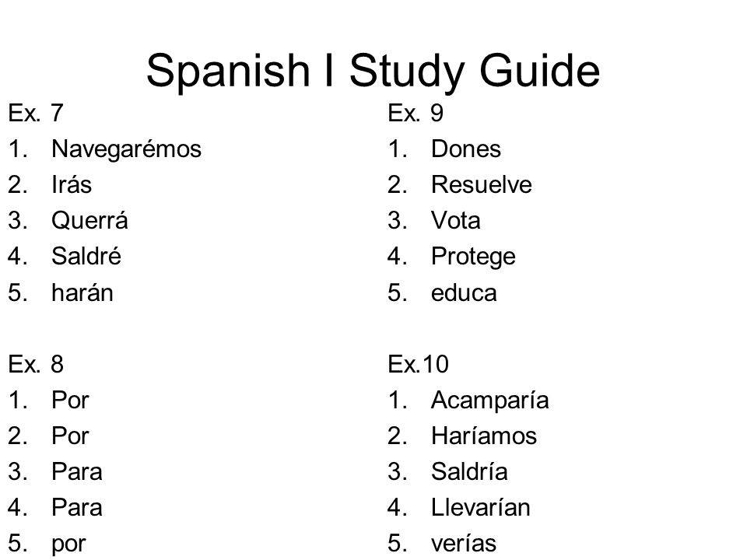747x560 pixels.
Task: Click the word Acamparía
Action: [490, 401]
